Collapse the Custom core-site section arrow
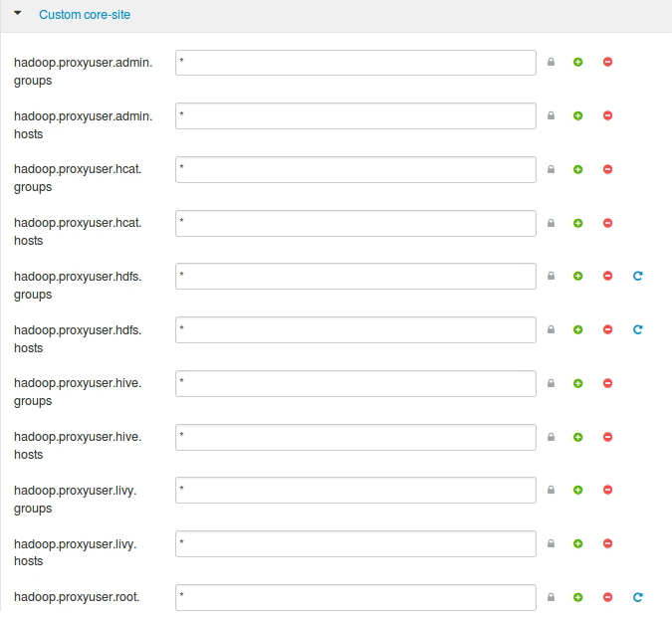The image size is (672, 617). pyautogui.click(x=18, y=13)
